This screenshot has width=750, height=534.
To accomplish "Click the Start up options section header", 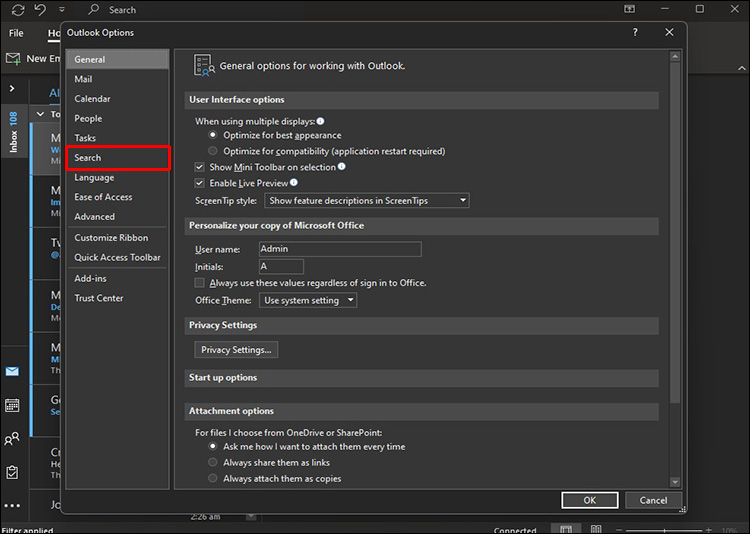I will coord(421,378).
